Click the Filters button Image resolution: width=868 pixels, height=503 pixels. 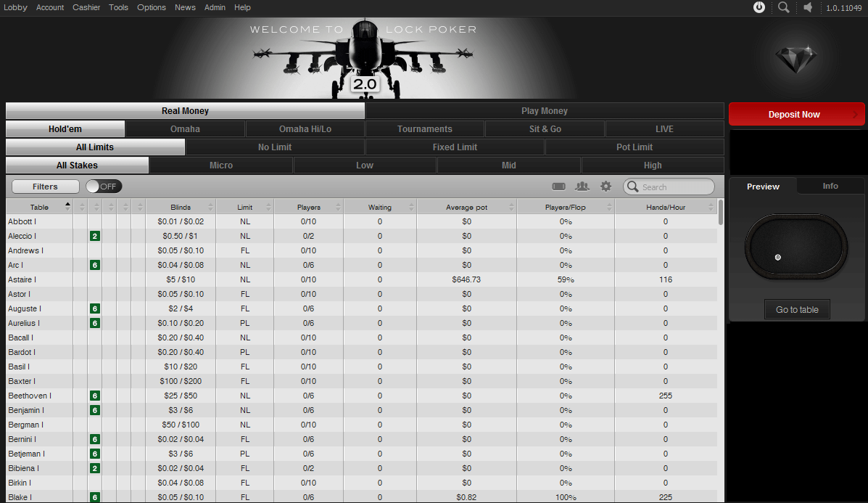[46, 187]
